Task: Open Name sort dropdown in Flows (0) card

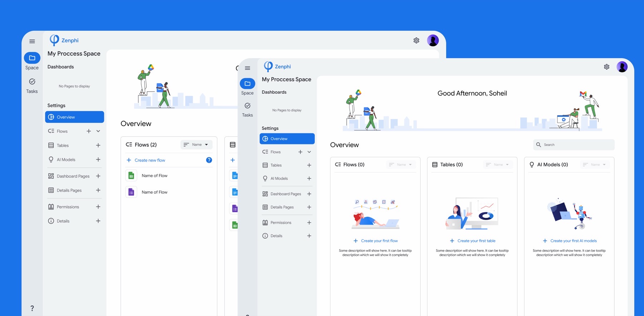Action: click(401, 165)
